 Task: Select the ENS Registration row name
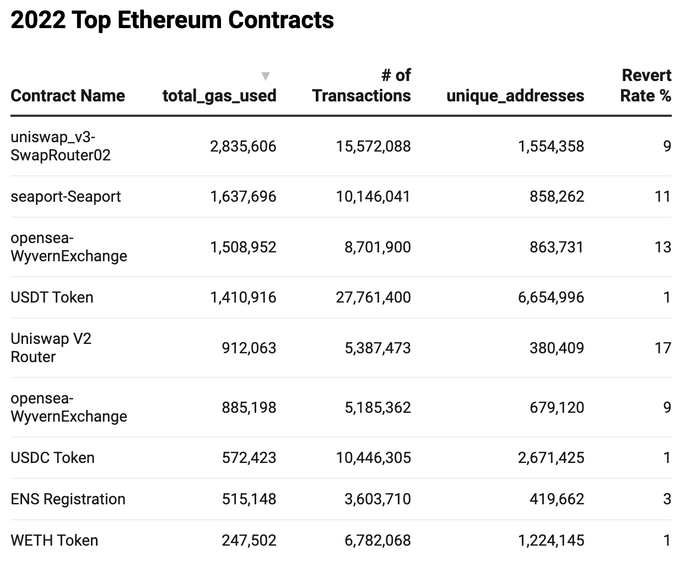coord(68,499)
